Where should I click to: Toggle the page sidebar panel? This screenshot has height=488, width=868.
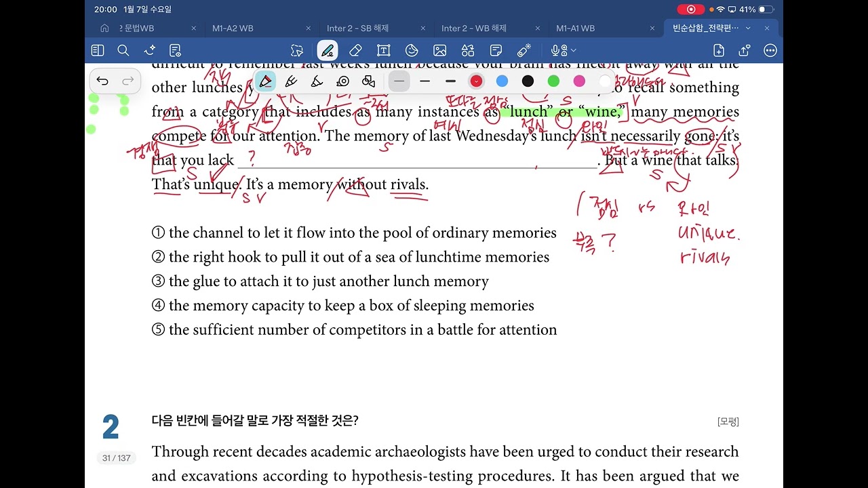click(x=98, y=50)
